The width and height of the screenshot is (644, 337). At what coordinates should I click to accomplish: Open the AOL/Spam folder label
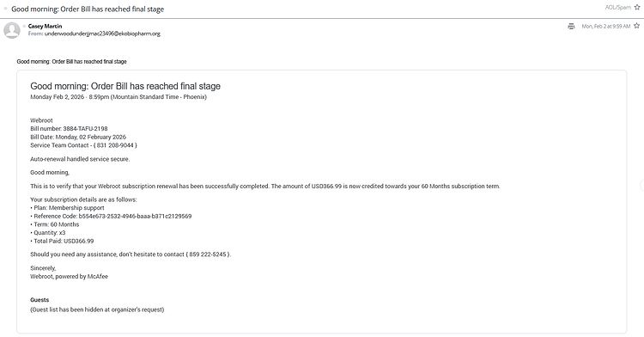(x=617, y=8)
